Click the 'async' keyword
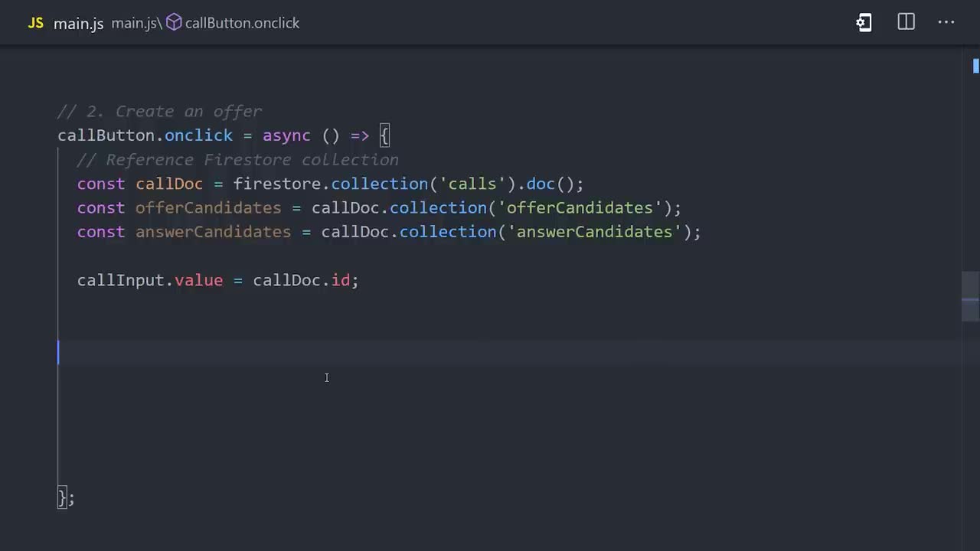Screen dimensions: 980x551 (x=286, y=135)
